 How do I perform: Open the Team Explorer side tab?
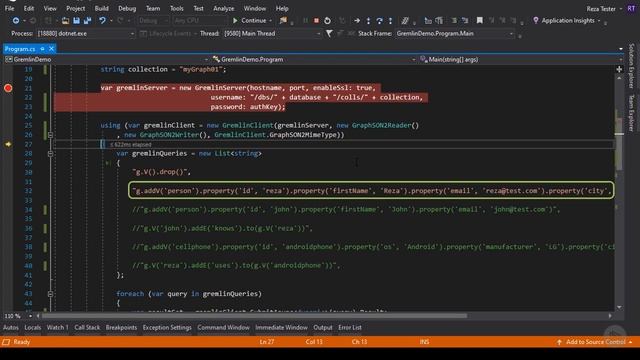point(631,113)
